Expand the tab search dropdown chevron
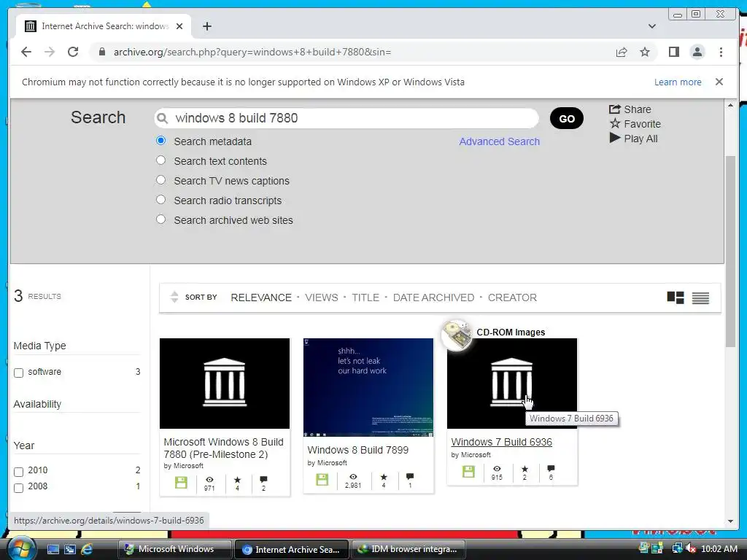 tap(651, 26)
